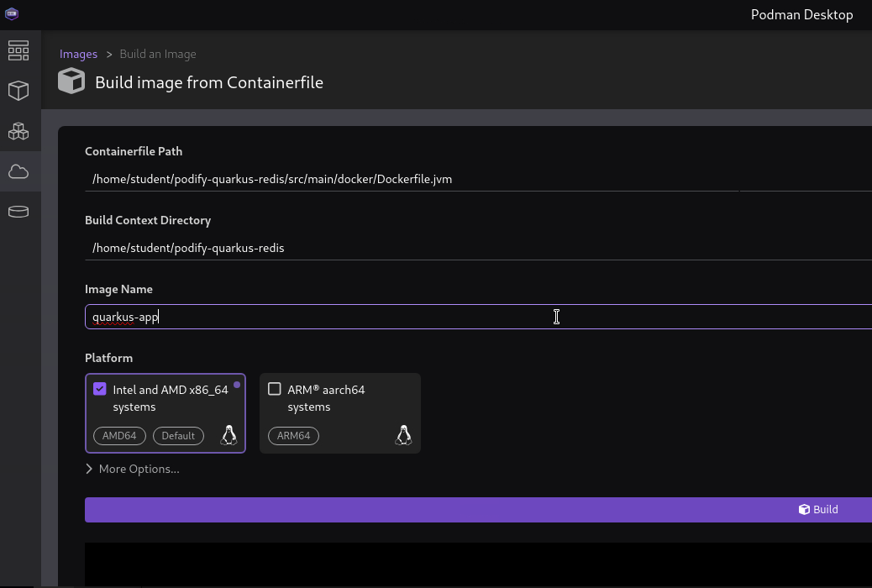Open the Containers cube icon in sidebar
This screenshot has height=588, width=872.
pos(18,91)
